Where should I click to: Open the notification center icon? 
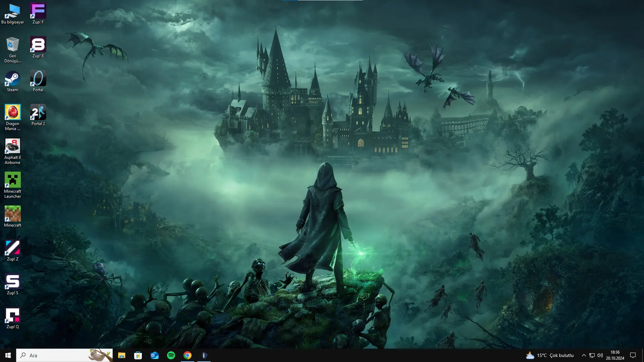tap(633, 355)
